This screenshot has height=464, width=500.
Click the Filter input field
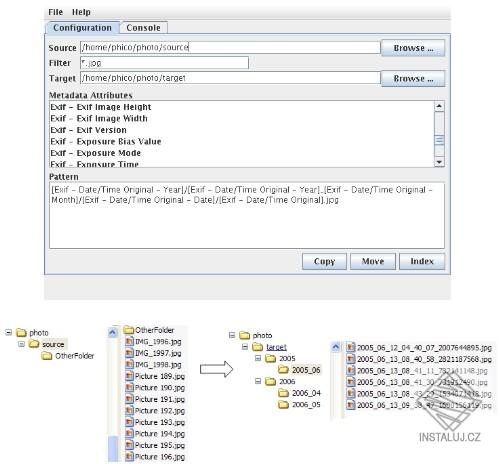164,63
